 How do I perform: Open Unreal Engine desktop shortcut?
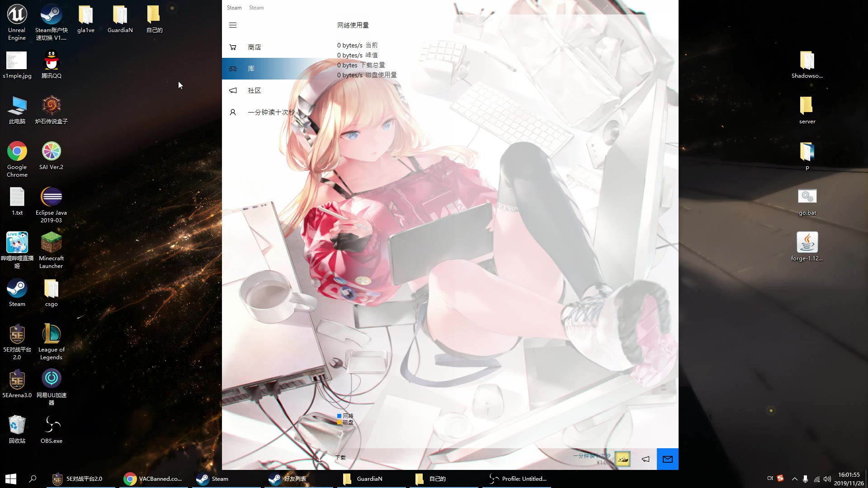17,22
